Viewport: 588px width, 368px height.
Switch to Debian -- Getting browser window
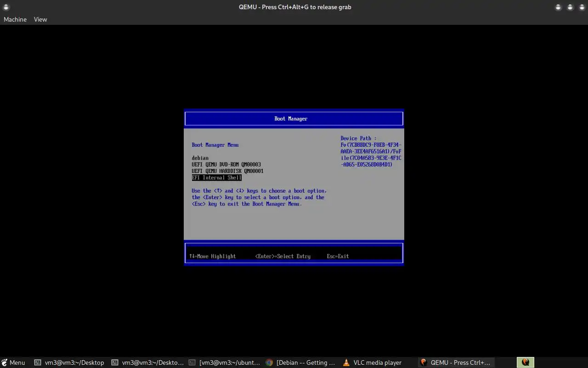tap(301, 362)
